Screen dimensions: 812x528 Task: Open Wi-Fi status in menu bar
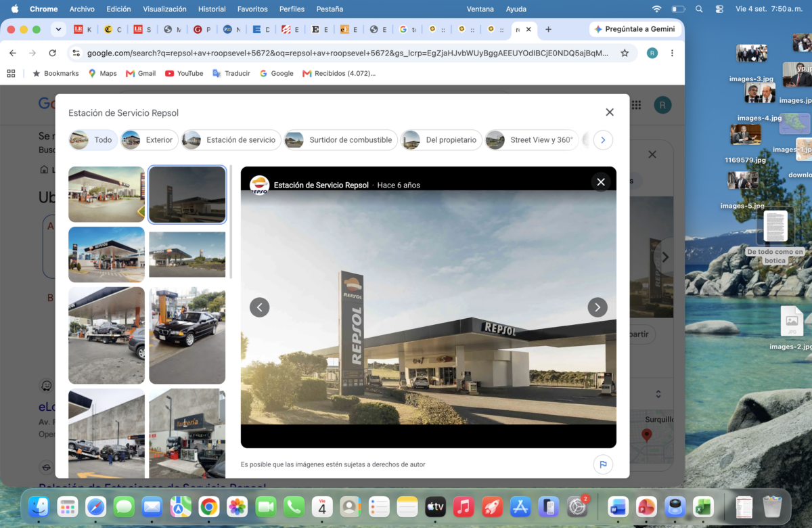tap(656, 9)
